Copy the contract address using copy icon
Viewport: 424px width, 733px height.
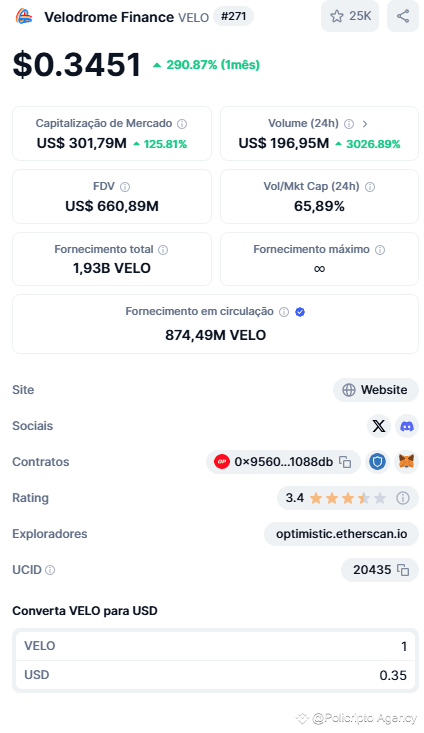[x=345, y=462]
